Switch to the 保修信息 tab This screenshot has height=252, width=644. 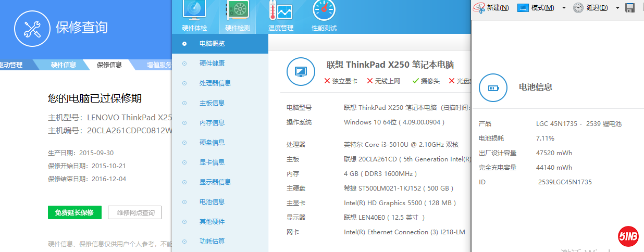[109, 65]
